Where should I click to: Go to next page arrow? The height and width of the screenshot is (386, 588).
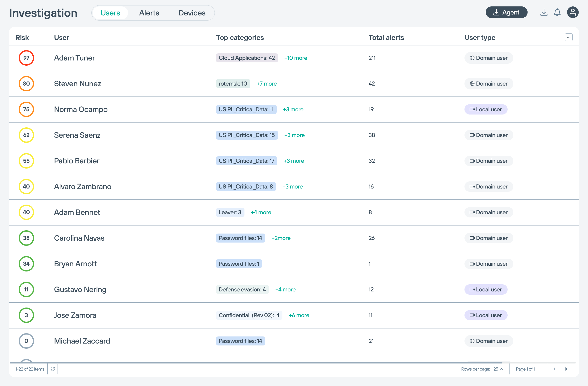pos(566,369)
